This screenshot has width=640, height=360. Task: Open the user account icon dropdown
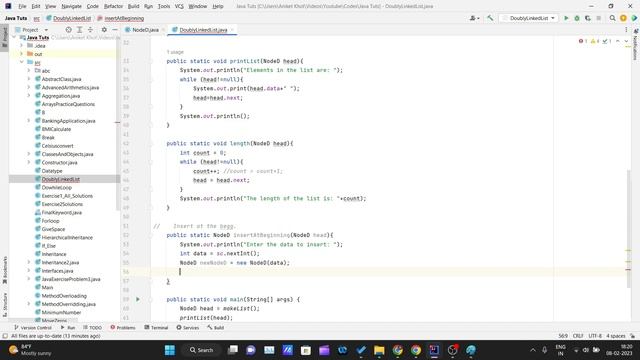tap(474, 18)
